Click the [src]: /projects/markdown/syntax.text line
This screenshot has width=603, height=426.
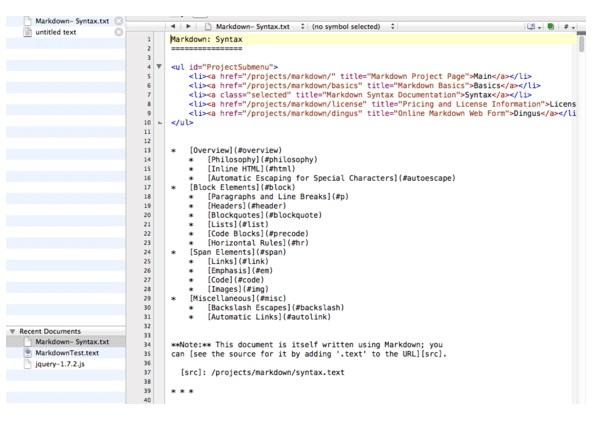click(262, 372)
